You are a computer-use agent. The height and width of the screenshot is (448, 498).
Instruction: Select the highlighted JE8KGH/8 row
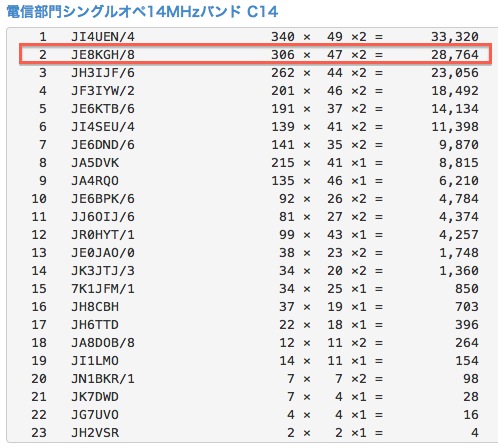coord(255,54)
